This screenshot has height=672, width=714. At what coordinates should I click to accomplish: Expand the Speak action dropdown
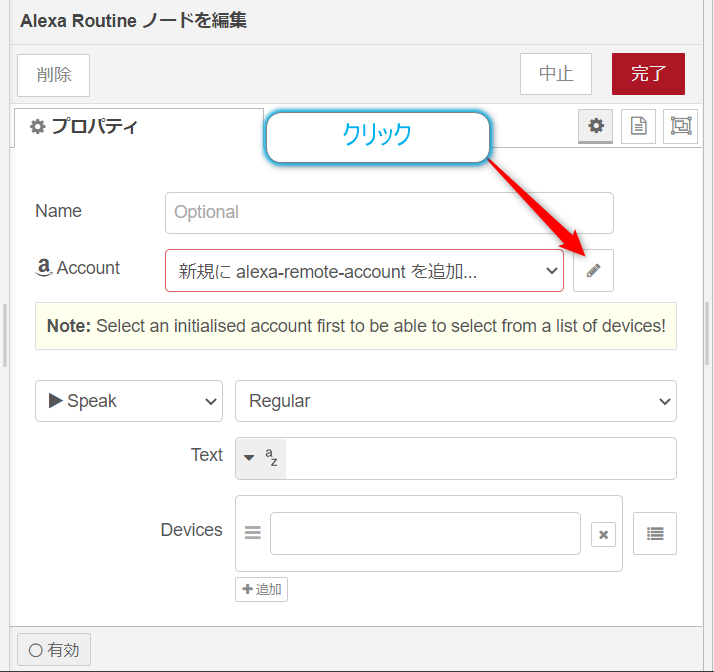tap(129, 401)
